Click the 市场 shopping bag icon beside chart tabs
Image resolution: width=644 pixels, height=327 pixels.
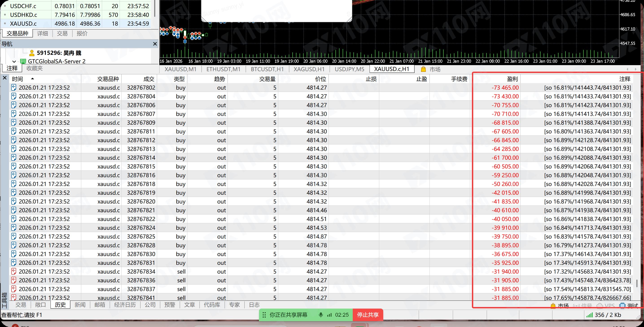point(423,69)
